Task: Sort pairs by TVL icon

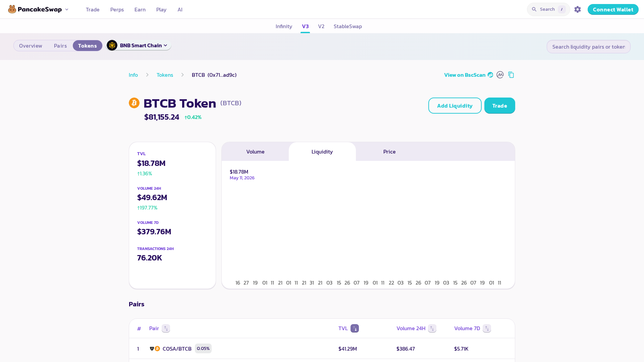Action: coord(355,328)
